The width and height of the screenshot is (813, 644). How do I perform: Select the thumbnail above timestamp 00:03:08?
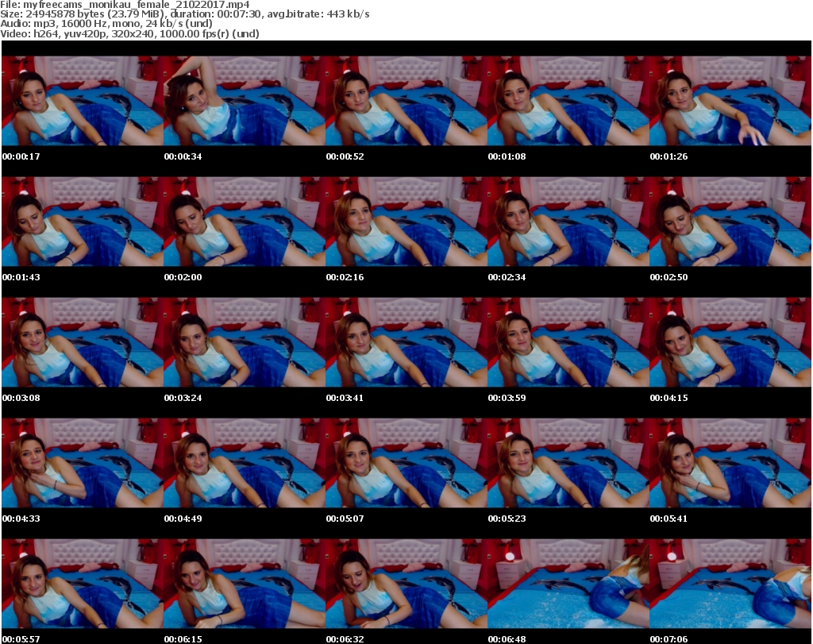coord(83,342)
